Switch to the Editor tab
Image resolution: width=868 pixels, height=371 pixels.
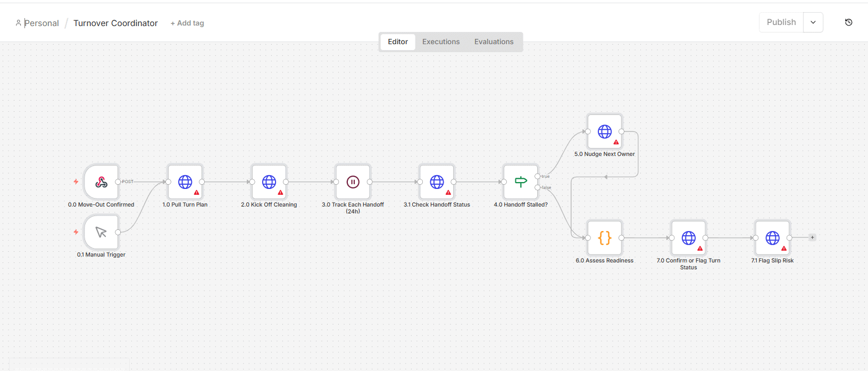tap(398, 42)
